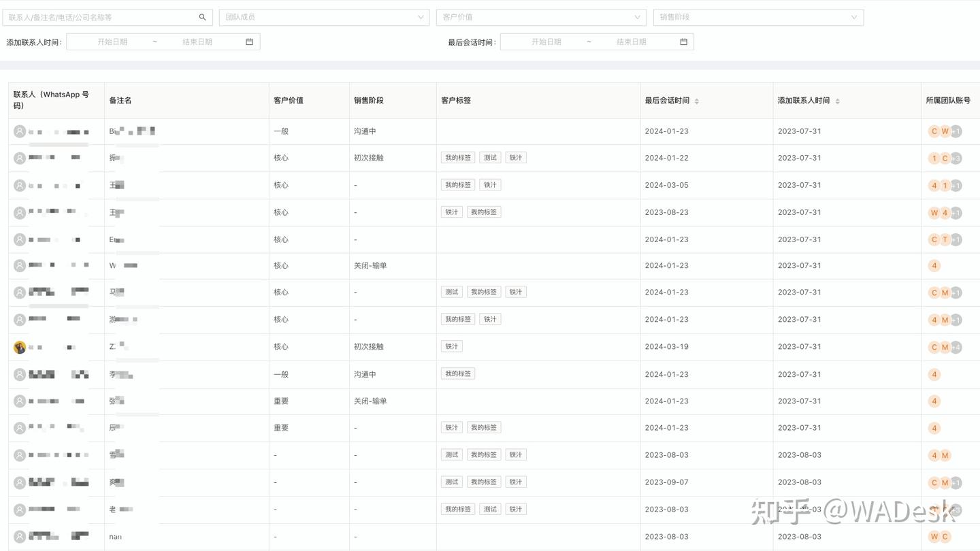Viewport: 980px width, 551px height.
Task: Click the search magnifier icon
Action: (202, 17)
